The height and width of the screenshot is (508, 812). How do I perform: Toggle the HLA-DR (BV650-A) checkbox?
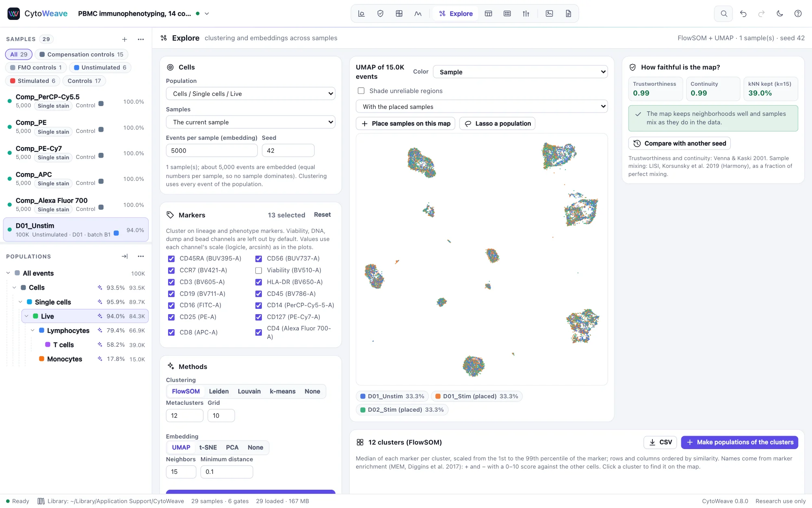point(259,282)
